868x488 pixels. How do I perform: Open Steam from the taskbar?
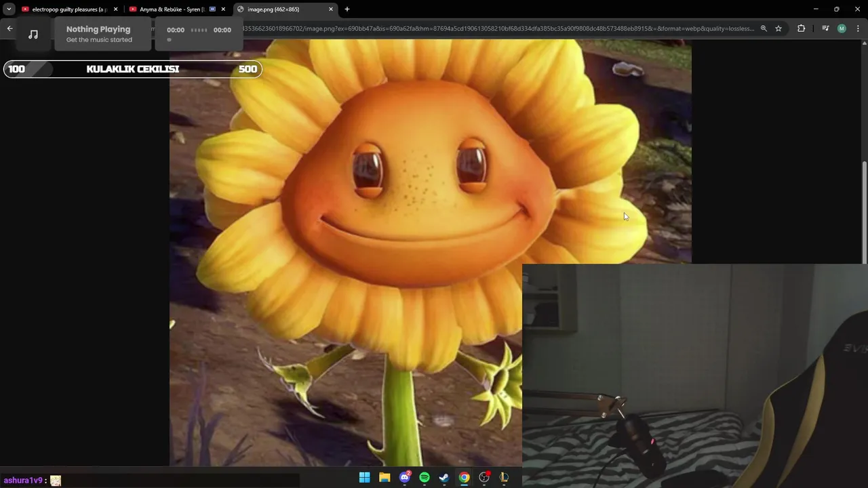[x=444, y=478]
